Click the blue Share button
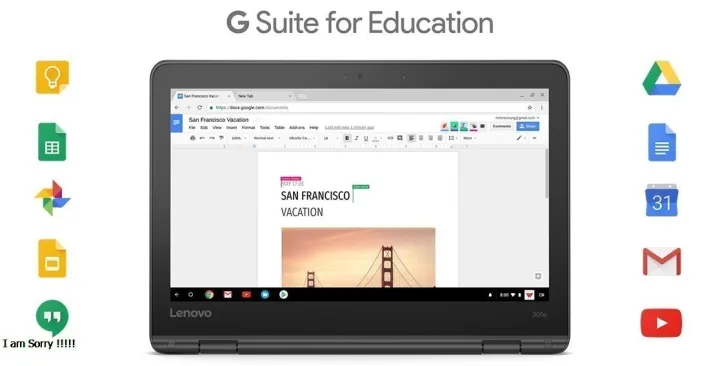The image size is (720, 366). (528, 126)
